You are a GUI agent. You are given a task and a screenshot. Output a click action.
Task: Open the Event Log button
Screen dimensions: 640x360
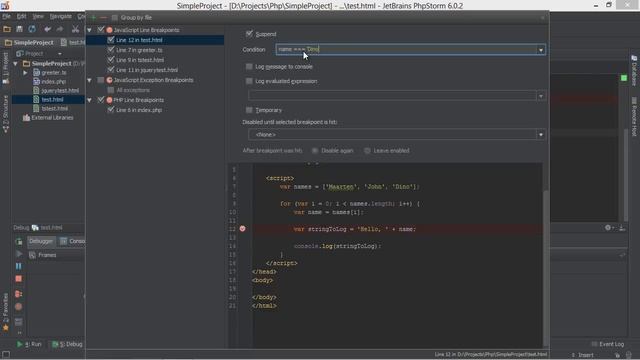(607, 344)
